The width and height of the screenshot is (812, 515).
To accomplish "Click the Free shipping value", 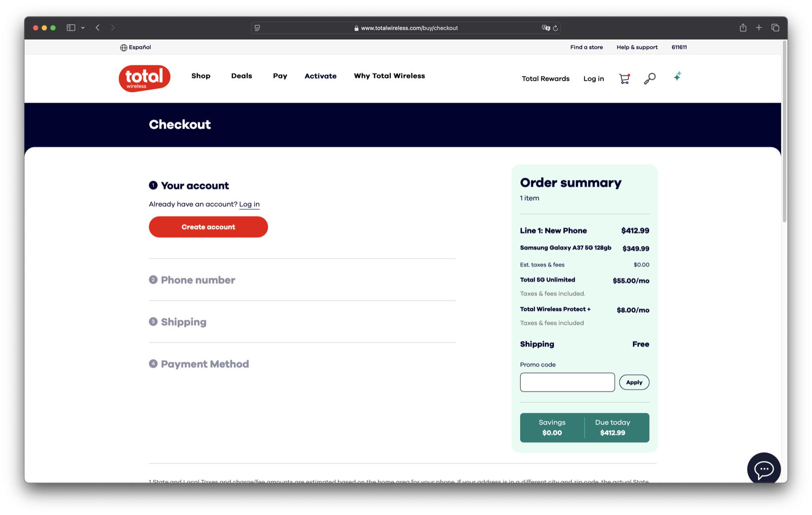I will tap(640, 344).
